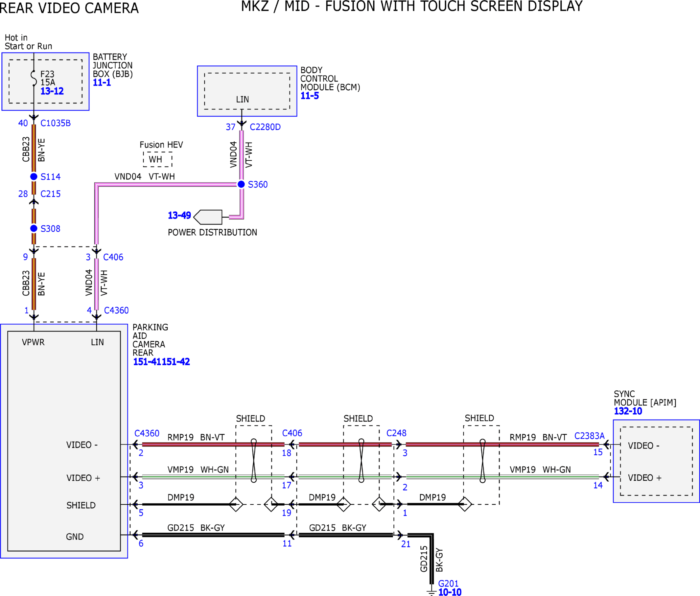Click the "BODY CONTROL MODULE (BCM)" label
Screen dimensions: 700x596
(x=330, y=79)
